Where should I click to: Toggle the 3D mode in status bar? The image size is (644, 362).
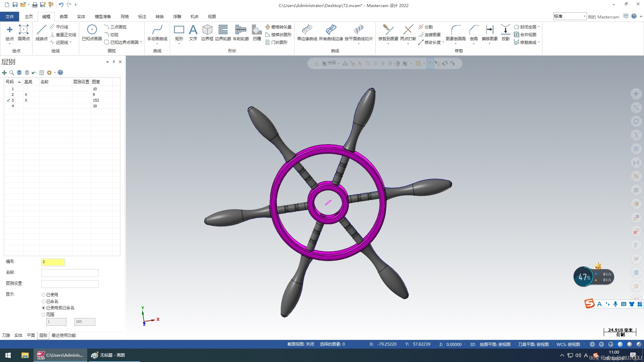point(472,345)
